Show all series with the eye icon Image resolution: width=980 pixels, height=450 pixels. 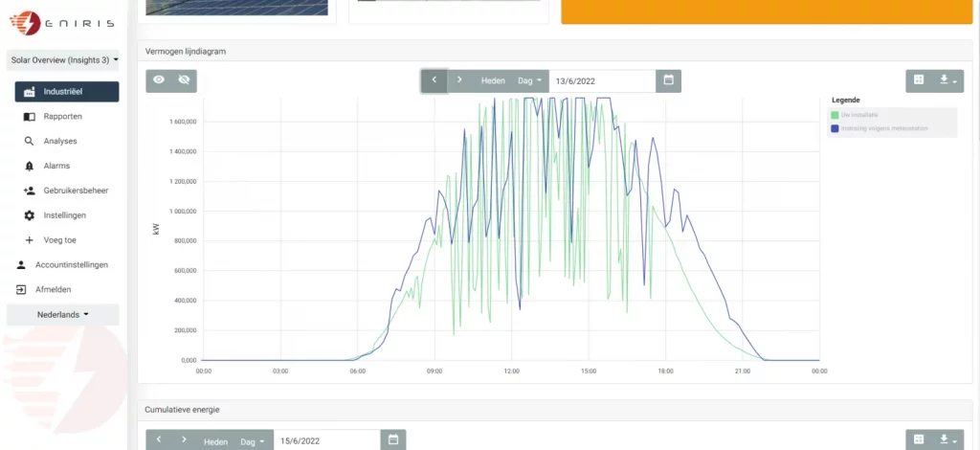[159, 80]
